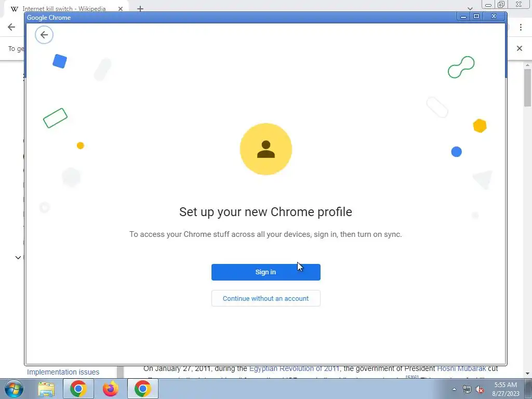Select the Internet kill switch Wikipedia tab

(x=64, y=8)
